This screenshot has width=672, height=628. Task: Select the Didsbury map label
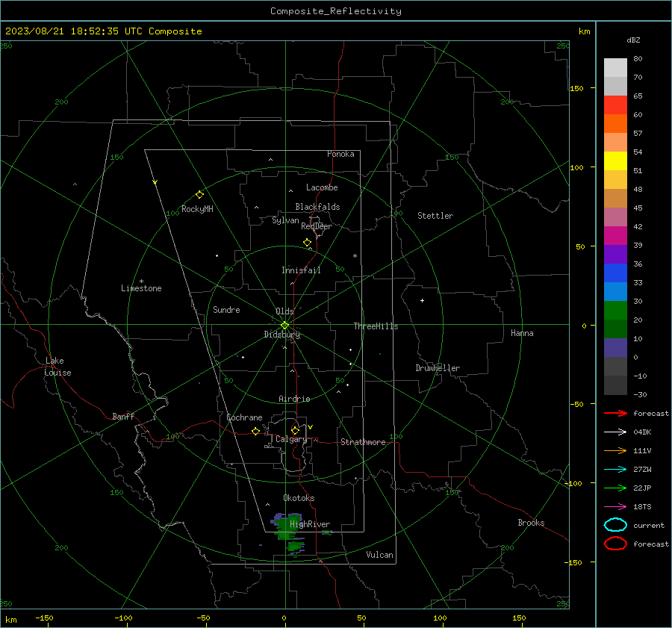(282, 335)
